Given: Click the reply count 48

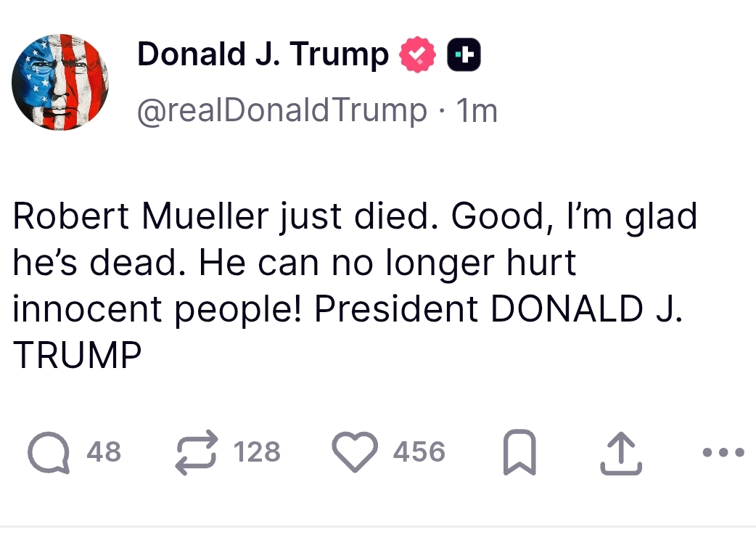Looking at the screenshot, I should coord(104,452).
